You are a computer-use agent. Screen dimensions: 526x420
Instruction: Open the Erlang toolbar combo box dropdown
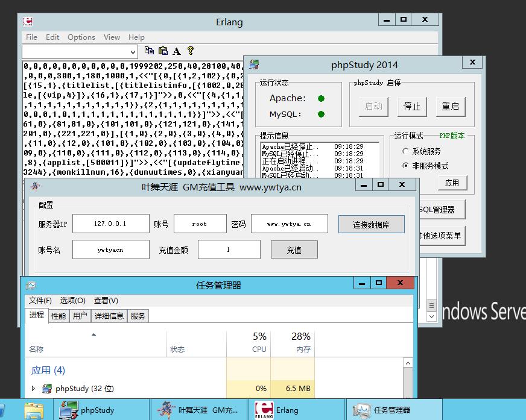tap(133, 52)
